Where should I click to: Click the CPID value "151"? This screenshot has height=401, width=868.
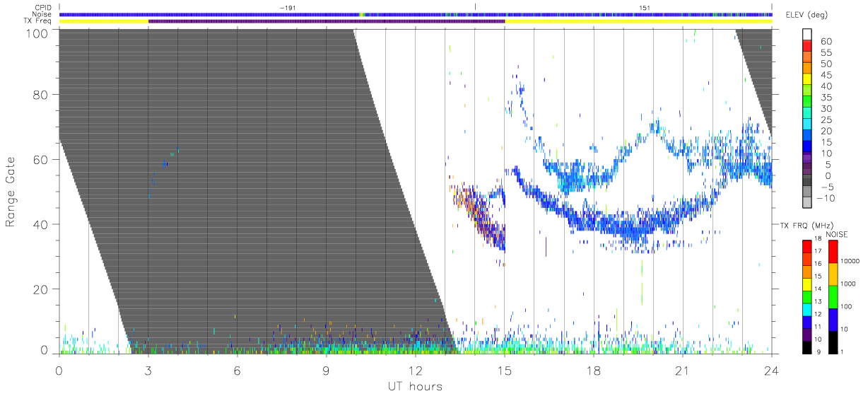(x=643, y=7)
